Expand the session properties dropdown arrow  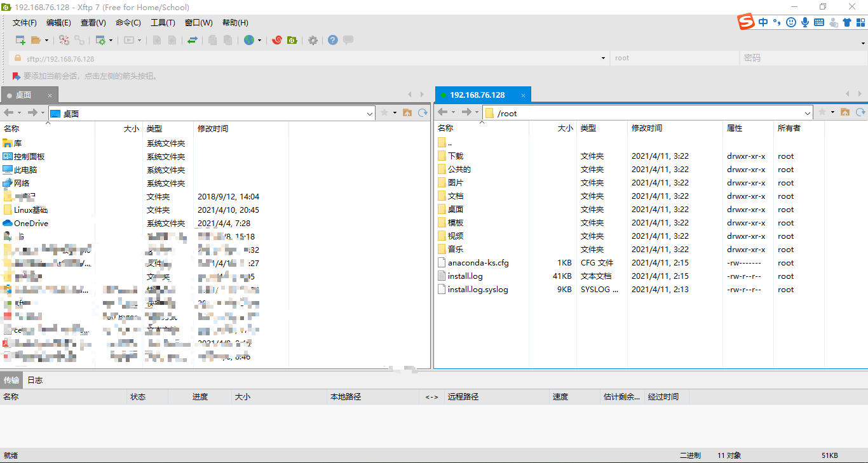coord(111,40)
